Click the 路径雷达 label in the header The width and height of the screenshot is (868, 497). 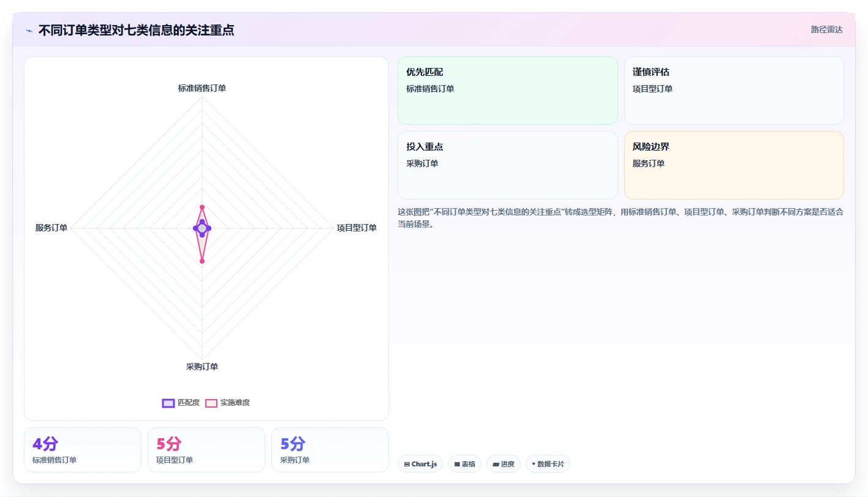(x=826, y=29)
